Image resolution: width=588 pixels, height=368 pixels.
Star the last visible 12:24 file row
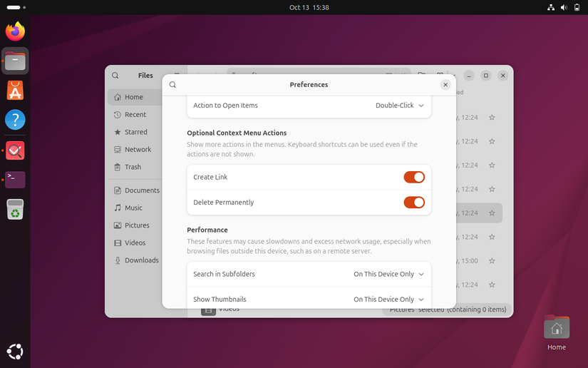coord(492,285)
